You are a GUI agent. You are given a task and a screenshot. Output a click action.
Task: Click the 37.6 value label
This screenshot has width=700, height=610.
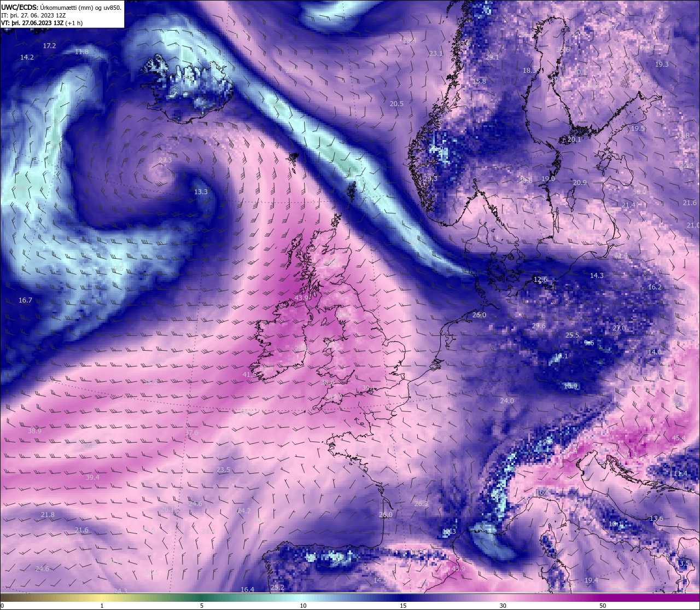pyautogui.click(x=191, y=433)
